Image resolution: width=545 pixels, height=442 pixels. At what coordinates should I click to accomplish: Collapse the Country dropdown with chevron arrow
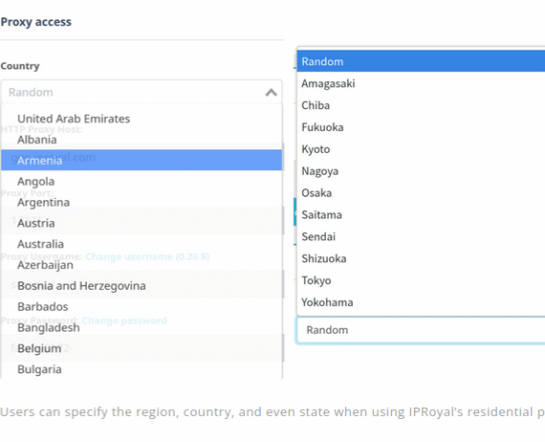271,92
